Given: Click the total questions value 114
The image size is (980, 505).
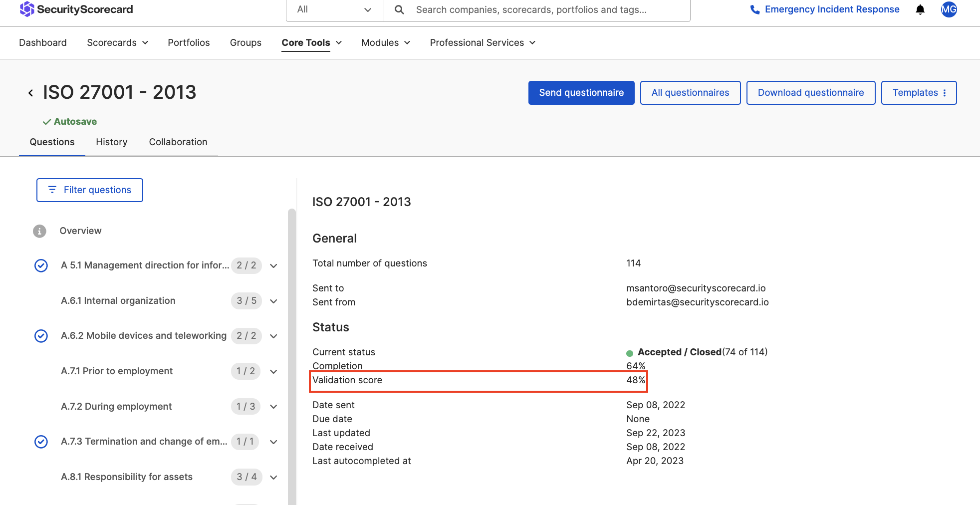Looking at the screenshot, I should coord(634,263).
